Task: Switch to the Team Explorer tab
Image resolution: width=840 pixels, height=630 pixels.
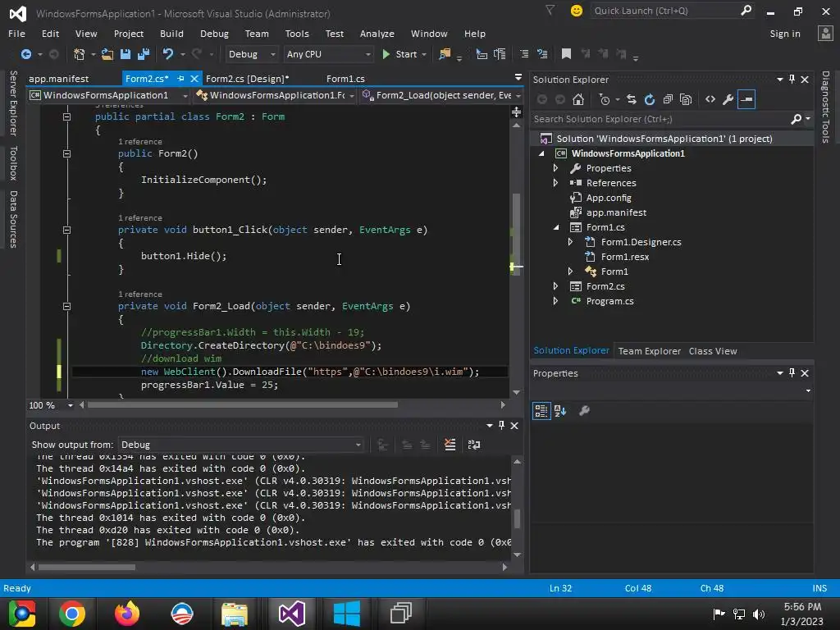Action: point(650,351)
